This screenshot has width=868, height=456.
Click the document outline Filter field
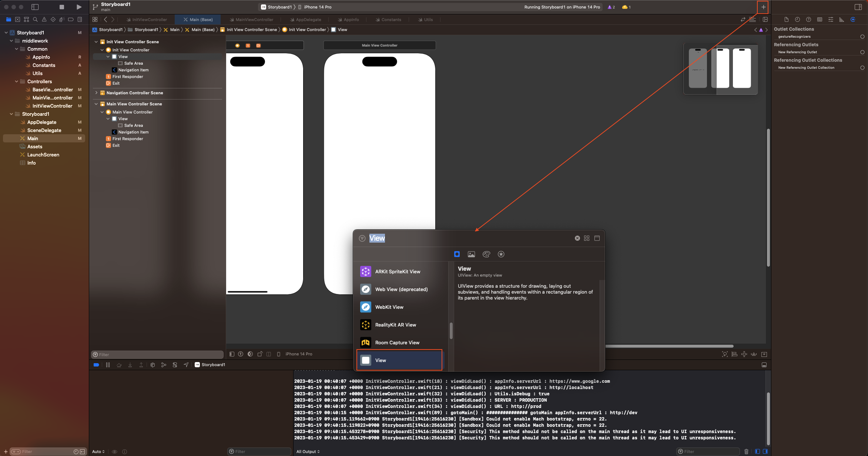point(159,355)
